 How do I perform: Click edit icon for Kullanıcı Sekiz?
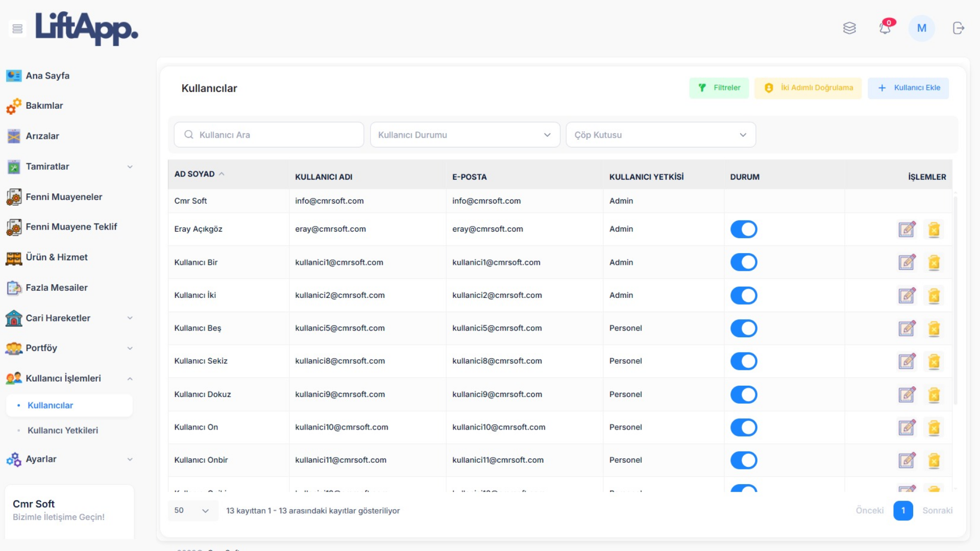pyautogui.click(x=906, y=362)
